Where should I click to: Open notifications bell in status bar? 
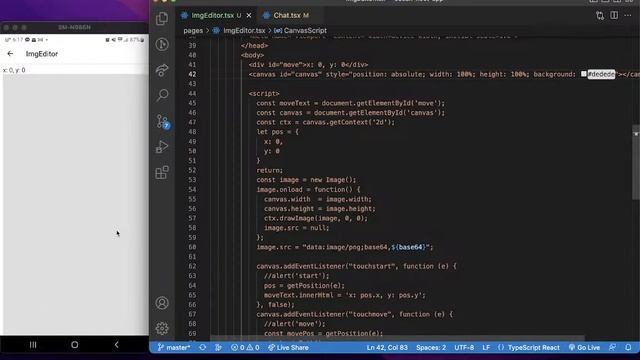pyautogui.click(x=628, y=348)
